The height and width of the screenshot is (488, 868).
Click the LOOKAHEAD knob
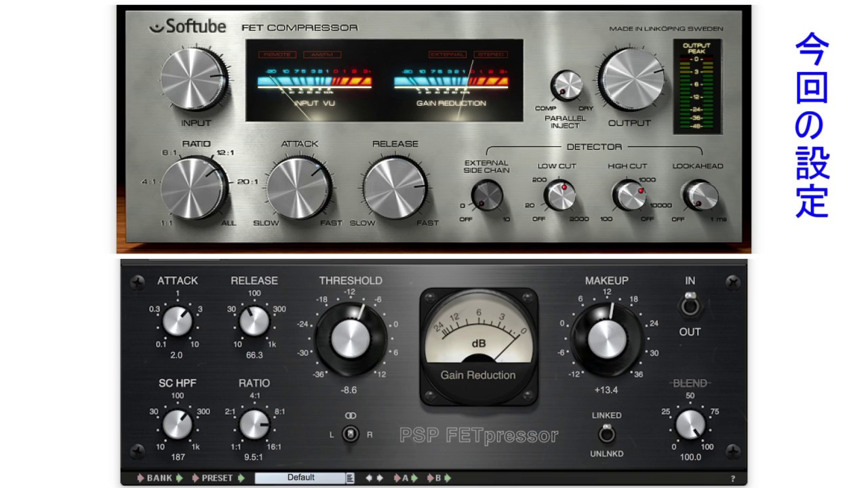coord(701,196)
